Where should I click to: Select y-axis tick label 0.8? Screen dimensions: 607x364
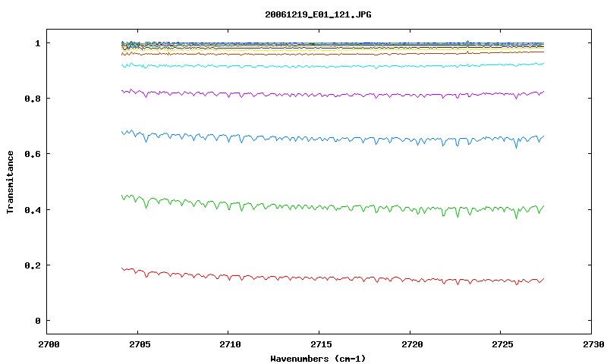[x=33, y=99]
